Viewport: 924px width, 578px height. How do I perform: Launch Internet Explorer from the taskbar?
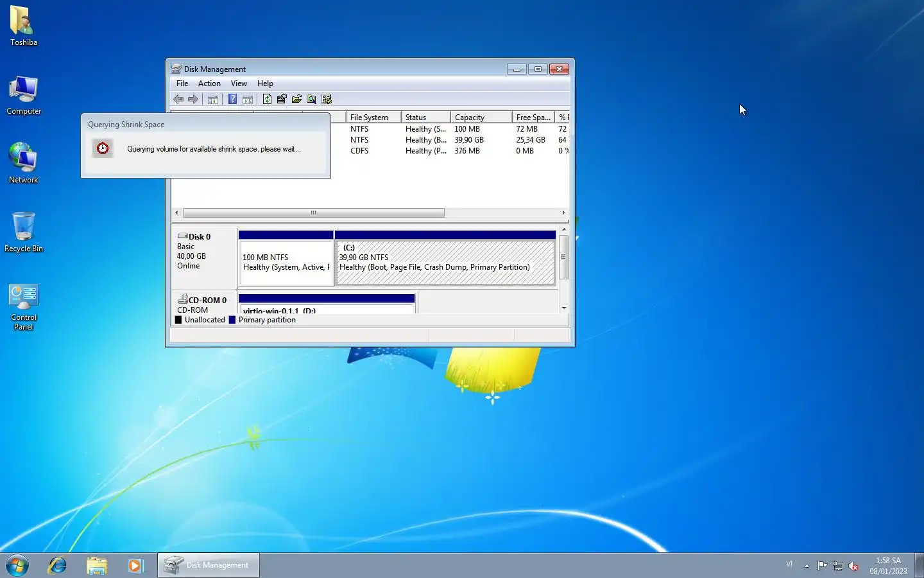58,565
